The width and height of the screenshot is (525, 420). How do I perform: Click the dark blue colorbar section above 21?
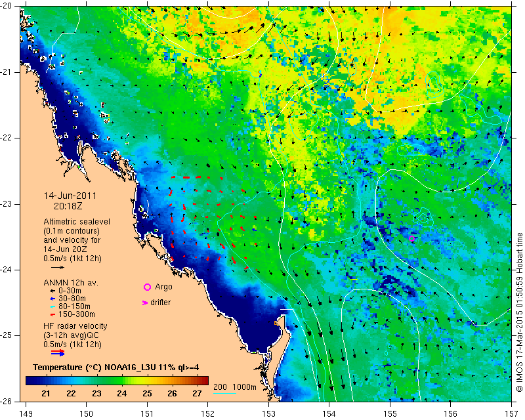[46, 381]
